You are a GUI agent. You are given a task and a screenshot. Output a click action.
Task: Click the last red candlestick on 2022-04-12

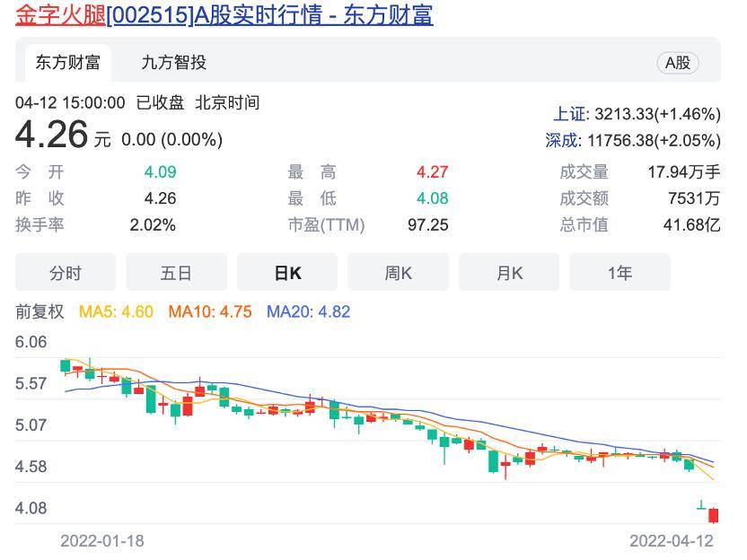(x=713, y=515)
